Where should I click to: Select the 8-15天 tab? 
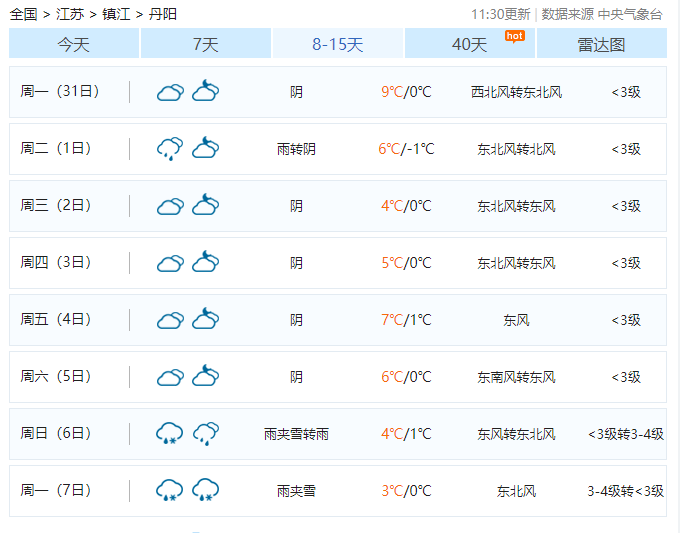(x=338, y=43)
